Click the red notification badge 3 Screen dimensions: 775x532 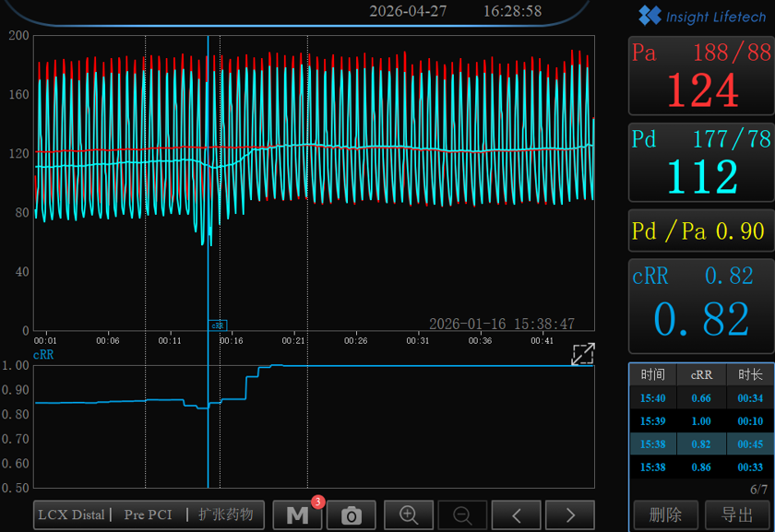pyautogui.click(x=317, y=502)
